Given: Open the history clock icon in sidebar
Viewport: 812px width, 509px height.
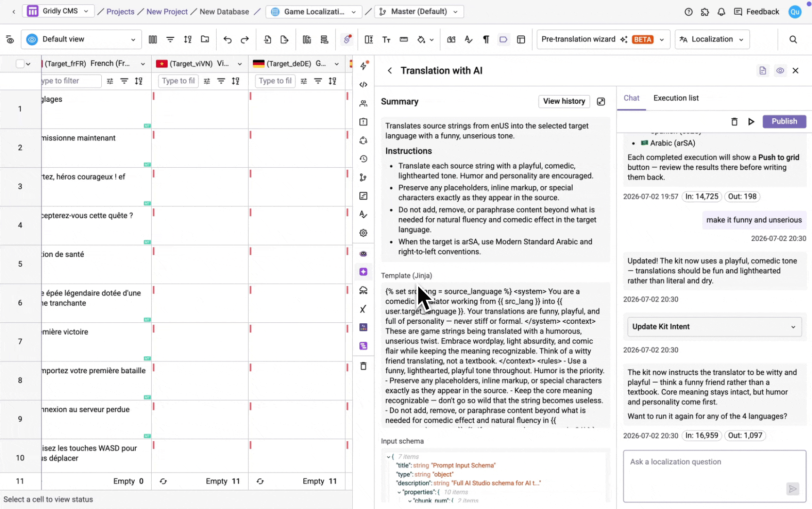Looking at the screenshot, I should click(x=363, y=159).
